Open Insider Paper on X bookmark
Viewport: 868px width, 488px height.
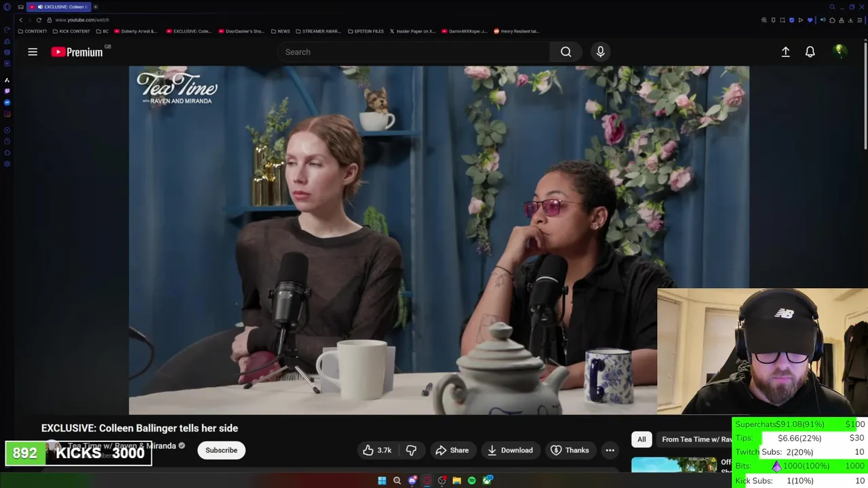click(x=412, y=31)
